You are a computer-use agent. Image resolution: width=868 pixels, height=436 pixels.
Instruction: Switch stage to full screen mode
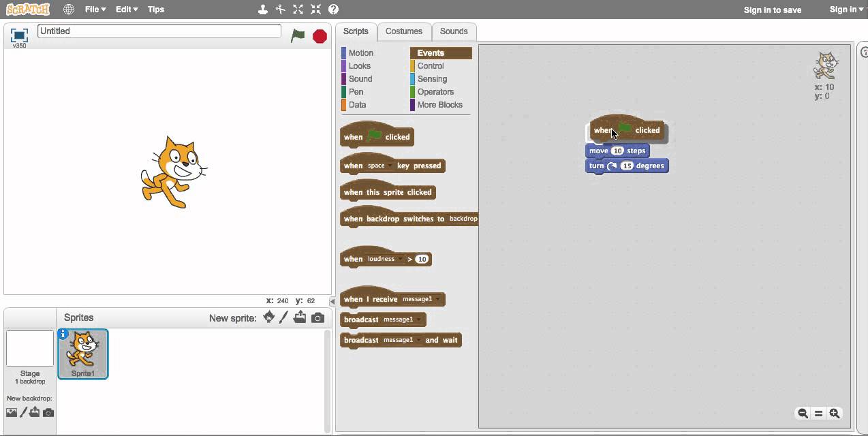click(19, 35)
